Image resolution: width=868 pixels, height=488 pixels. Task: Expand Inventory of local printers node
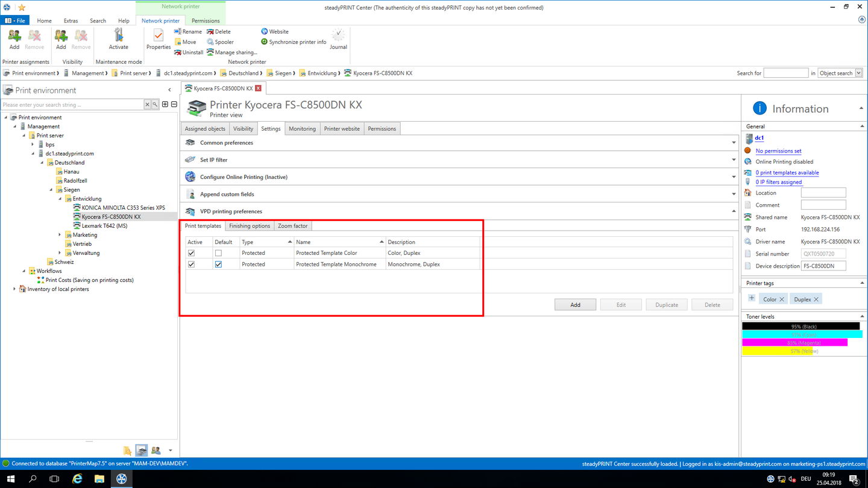pos(14,289)
